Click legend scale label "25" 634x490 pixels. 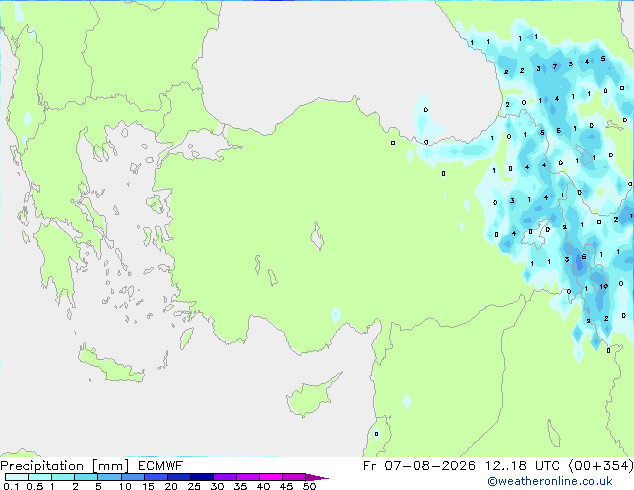[x=194, y=486]
